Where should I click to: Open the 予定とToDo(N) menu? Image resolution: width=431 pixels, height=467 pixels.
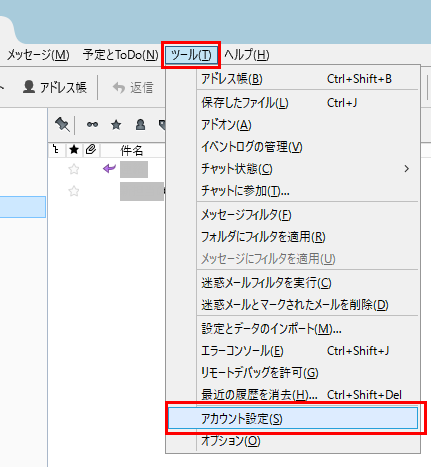point(121,55)
